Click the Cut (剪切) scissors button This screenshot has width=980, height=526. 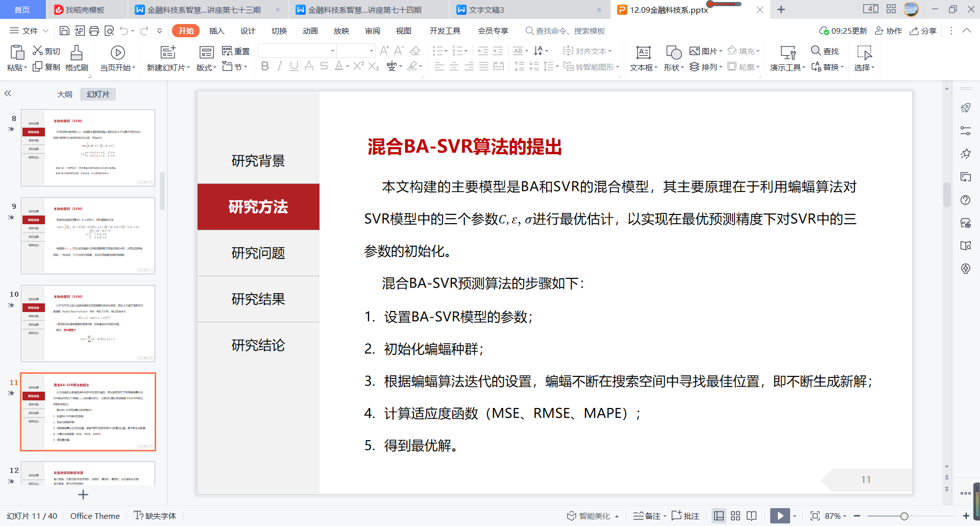tap(46, 51)
